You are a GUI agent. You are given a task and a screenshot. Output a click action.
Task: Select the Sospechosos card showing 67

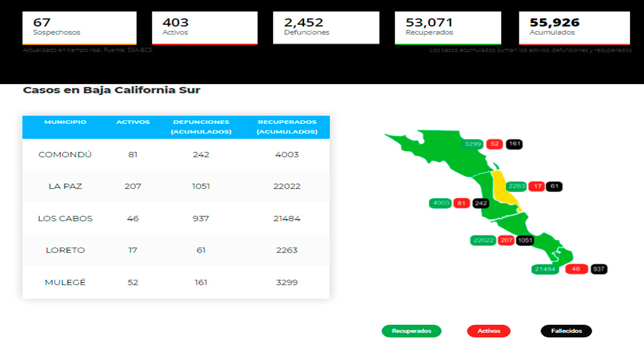pos(79,28)
